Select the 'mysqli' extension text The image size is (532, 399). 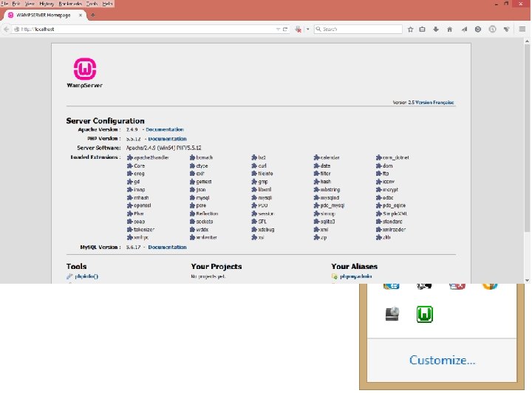[265, 198]
